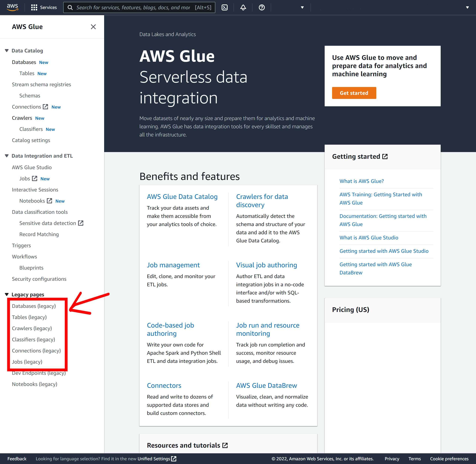Screen dimensions: 476x464
Task: Open Crawlers New in sidebar
Action: (x=22, y=118)
